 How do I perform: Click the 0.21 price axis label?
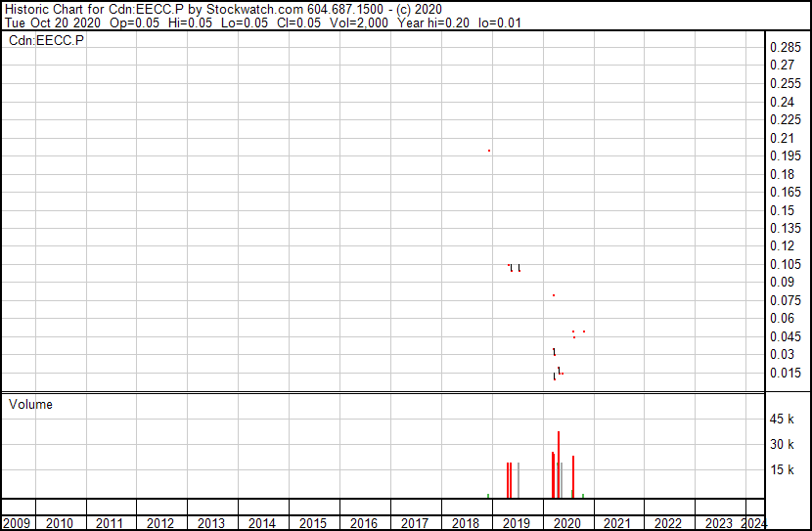[x=782, y=138]
